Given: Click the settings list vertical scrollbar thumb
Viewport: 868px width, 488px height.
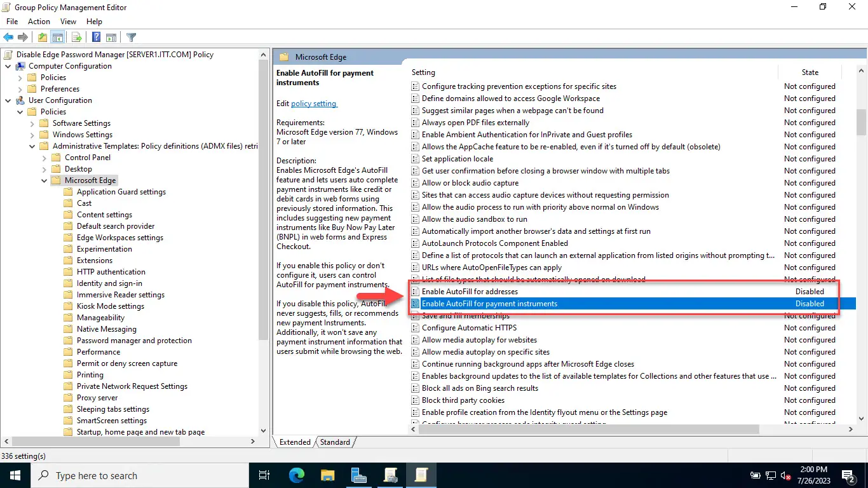Looking at the screenshot, I should pos(862,122).
